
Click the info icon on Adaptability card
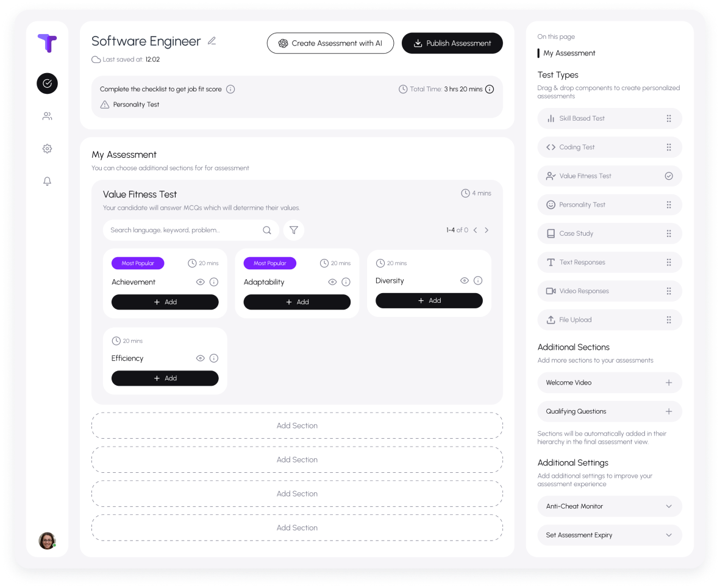coord(346,282)
